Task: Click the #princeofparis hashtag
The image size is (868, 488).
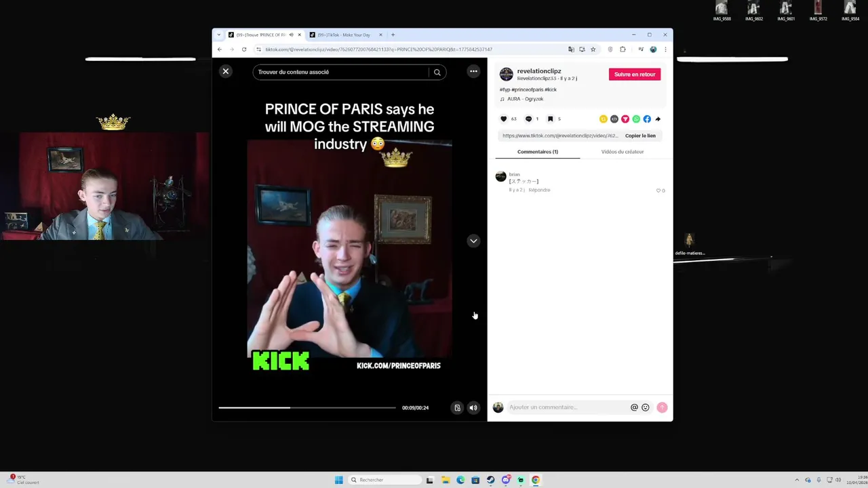Action: point(528,89)
